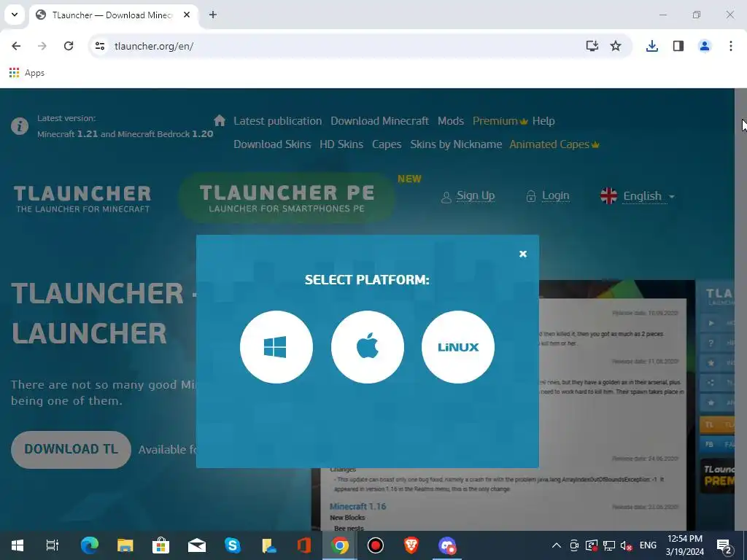The height and width of the screenshot is (560, 747).
Task: Click the page vertical scrollbar
Action: tap(740, 309)
